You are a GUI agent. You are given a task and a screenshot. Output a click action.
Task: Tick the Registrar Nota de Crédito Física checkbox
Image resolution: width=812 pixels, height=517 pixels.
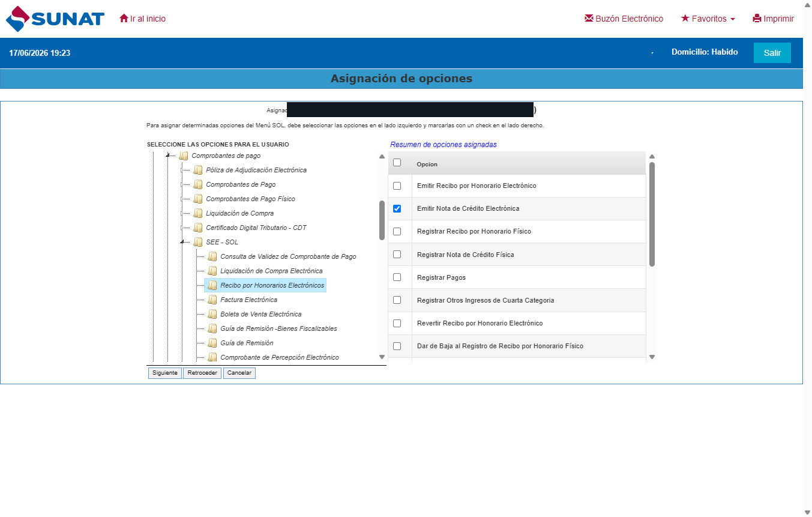[x=397, y=254]
